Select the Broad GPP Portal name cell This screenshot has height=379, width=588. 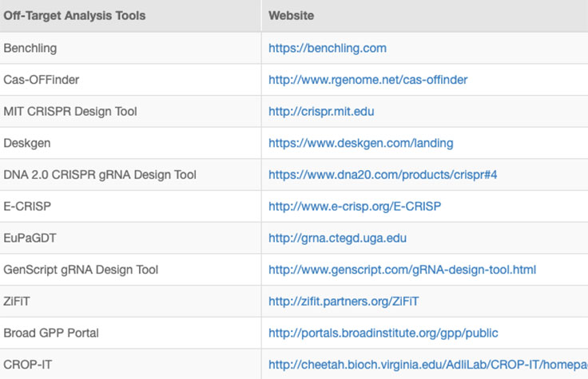(51, 333)
